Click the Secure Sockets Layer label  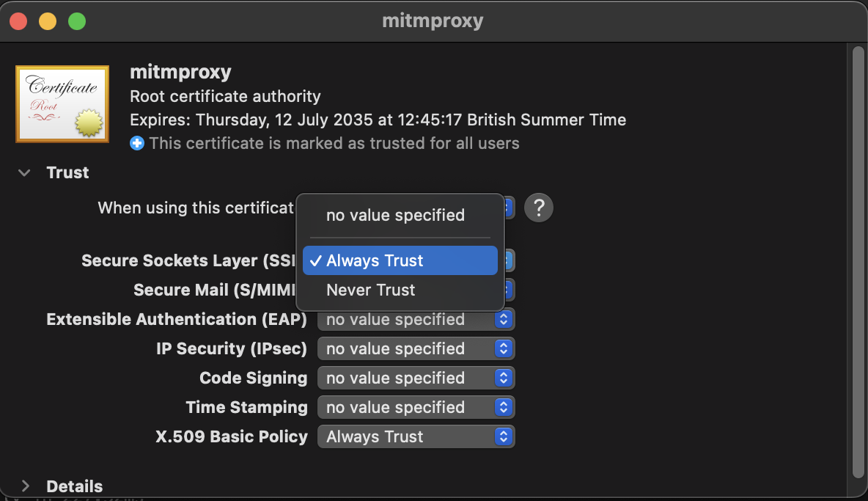pyautogui.click(x=188, y=260)
